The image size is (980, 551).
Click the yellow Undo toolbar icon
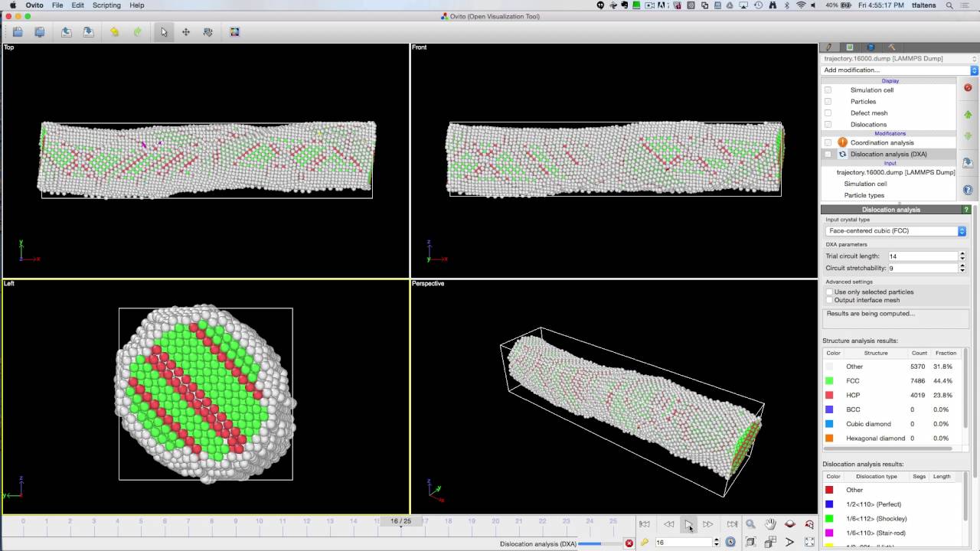tap(115, 32)
